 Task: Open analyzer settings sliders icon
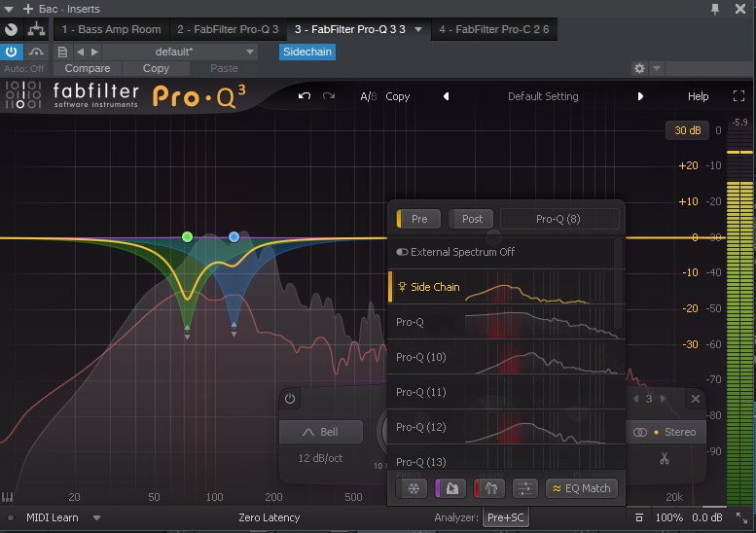tap(525, 488)
